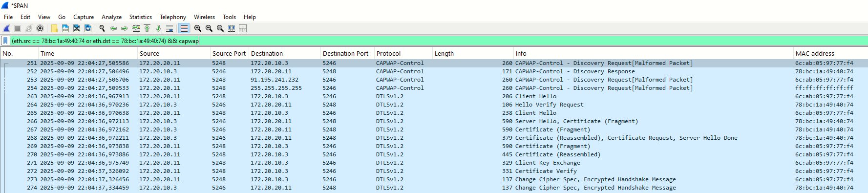868x193 pixels.
Task: Open the Help menu
Action: 250,17
